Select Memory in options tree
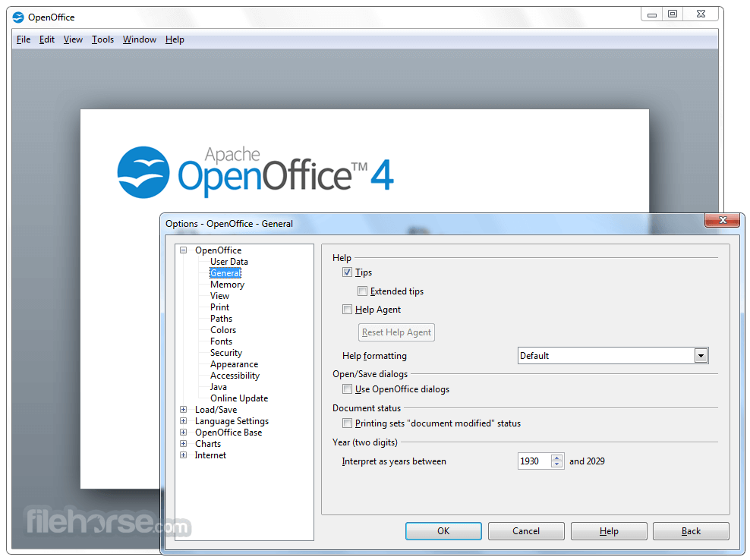 227,284
